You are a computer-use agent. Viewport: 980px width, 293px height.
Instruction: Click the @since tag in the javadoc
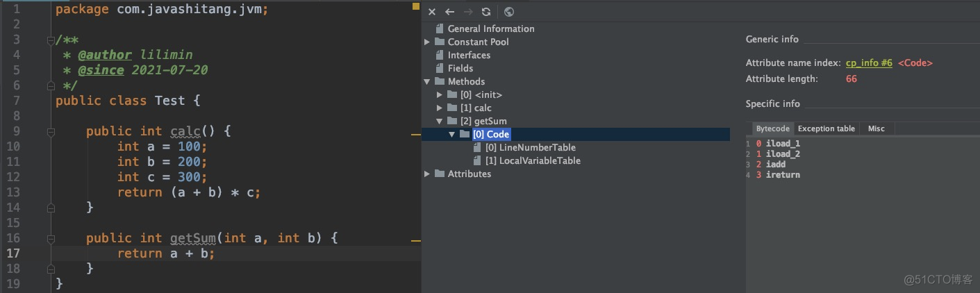pyautogui.click(x=101, y=70)
